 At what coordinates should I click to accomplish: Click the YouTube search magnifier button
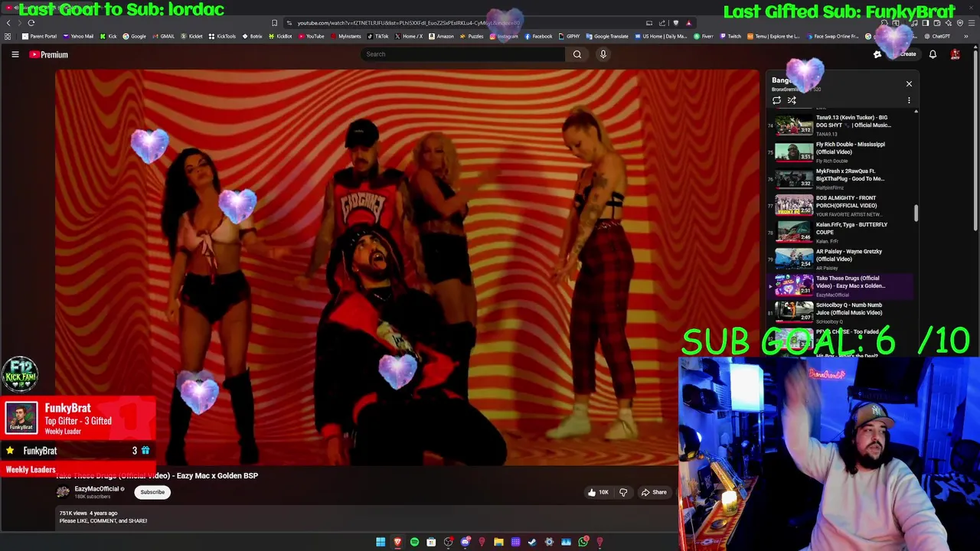577,54
